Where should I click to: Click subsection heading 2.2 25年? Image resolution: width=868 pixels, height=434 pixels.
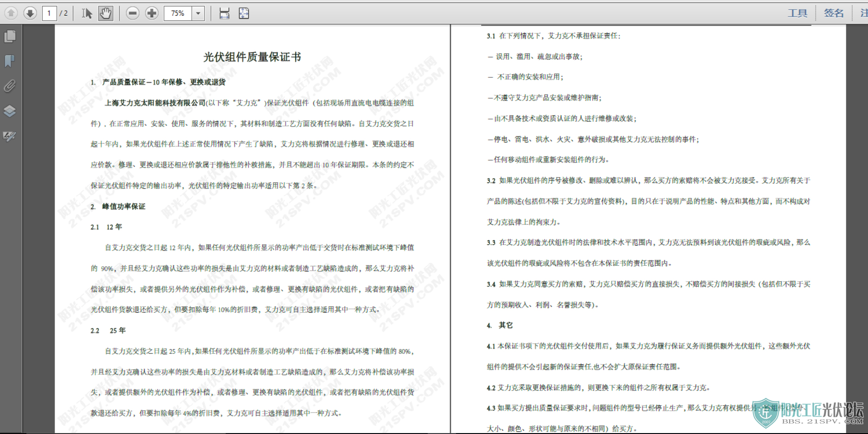108,331
